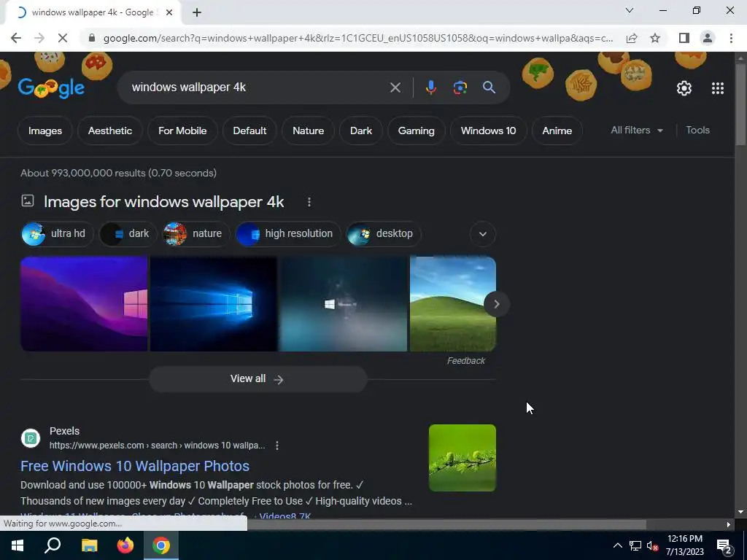
Task: Show next images with carousel arrow
Action: (x=496, y=304)
